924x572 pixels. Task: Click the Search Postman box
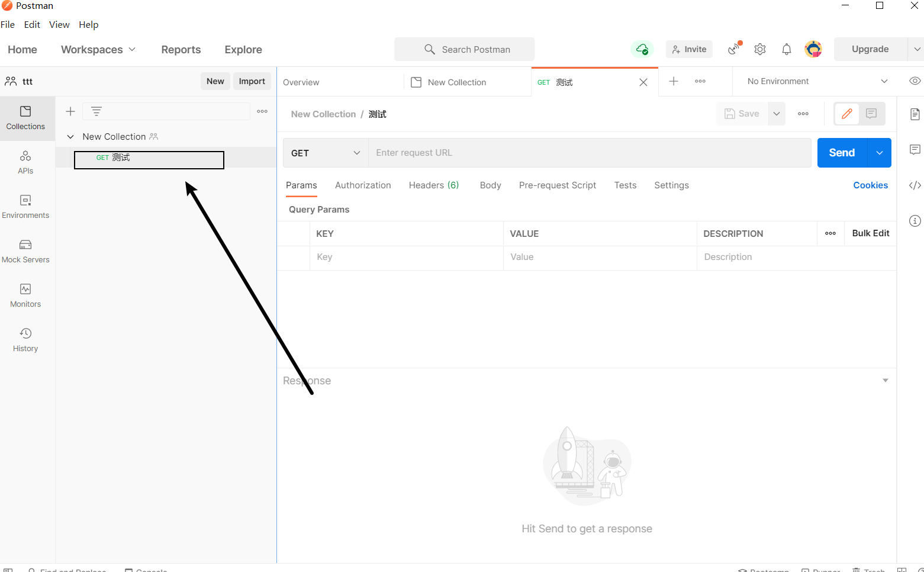(x=464, y=49)
